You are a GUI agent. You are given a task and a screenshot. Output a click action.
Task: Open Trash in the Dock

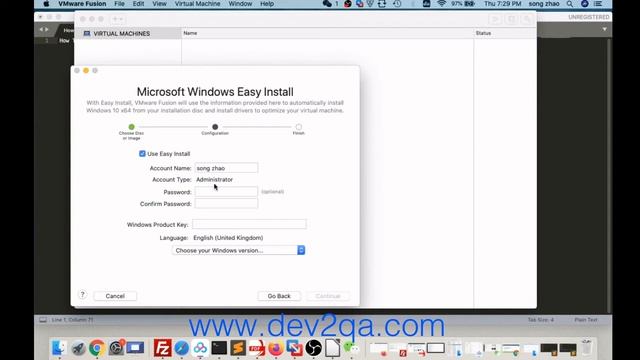click(587, 347)
